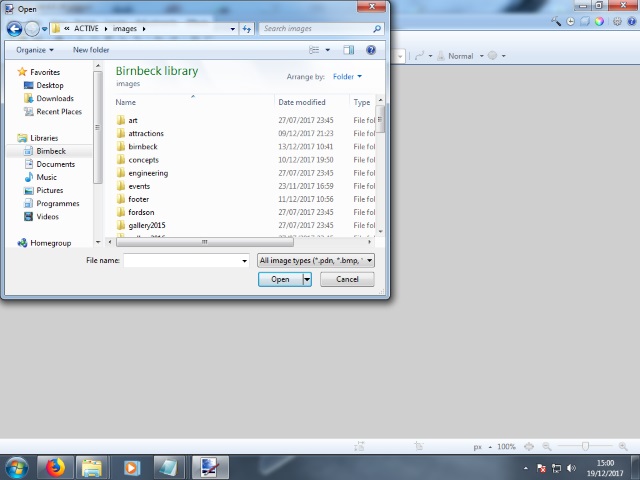The image size is (640, 480).
Task: Click the dialog's blue help icon
Action: 371,49
